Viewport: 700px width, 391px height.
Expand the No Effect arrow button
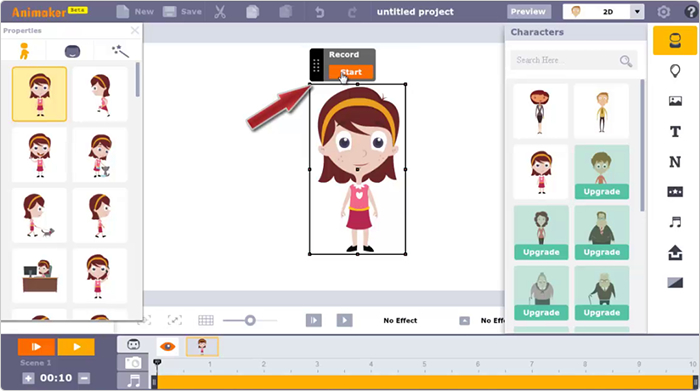pyautogui.click(x=464, y=320)
